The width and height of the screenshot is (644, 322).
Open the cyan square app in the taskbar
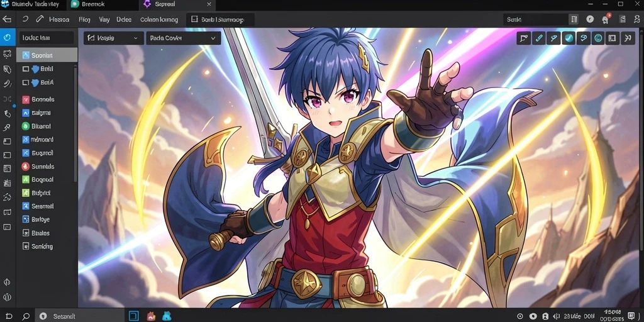click(134, 316)
